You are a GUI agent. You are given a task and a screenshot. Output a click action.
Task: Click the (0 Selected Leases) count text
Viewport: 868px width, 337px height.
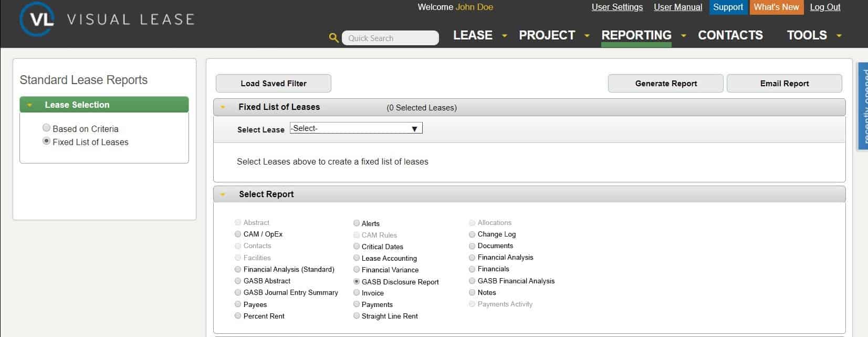tap(422, 108)
